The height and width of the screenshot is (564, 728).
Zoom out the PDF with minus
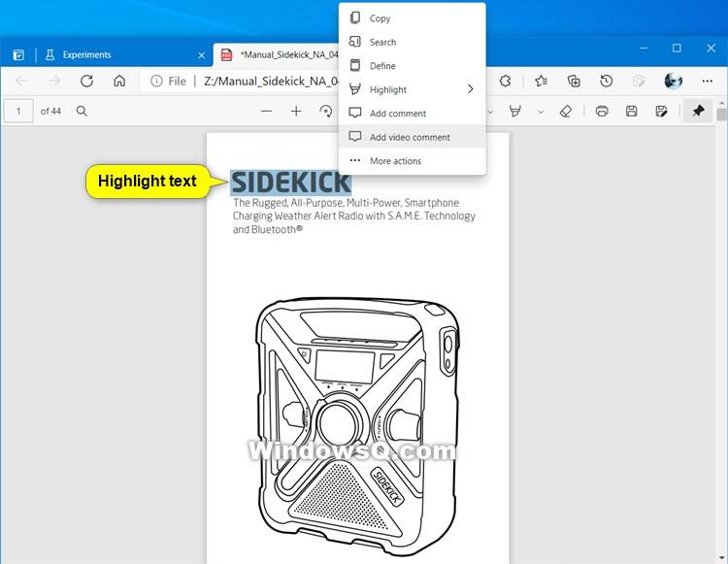[x=267, y=111]
